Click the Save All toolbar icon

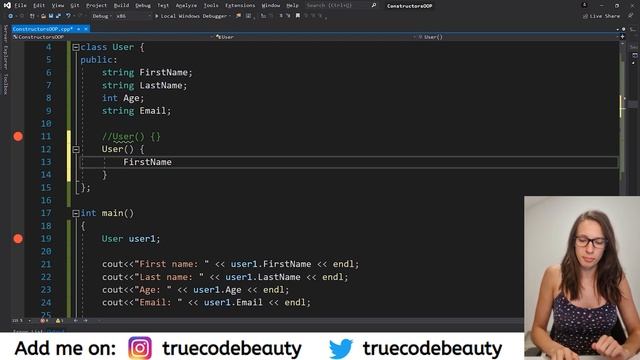tap(58, 16)
